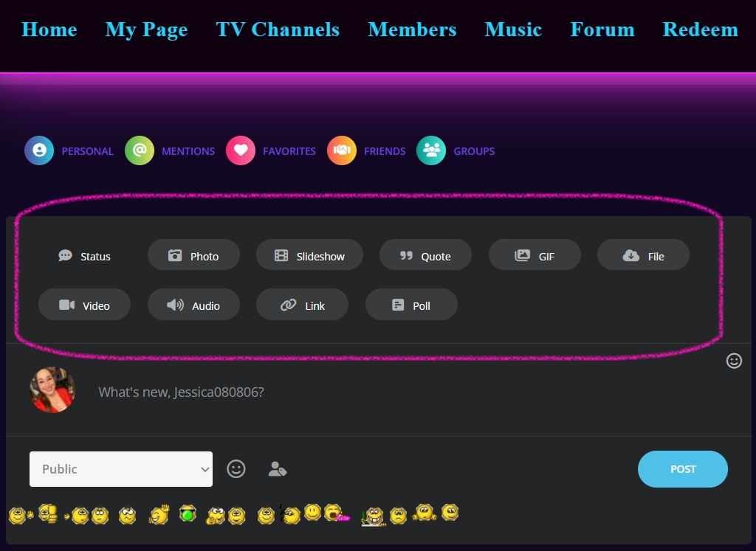
Task: Click the Status post button
Action: tap(85, 256)
